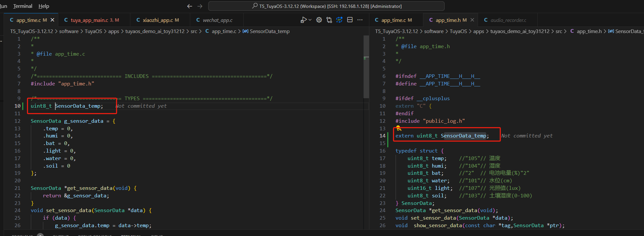The width and height of the screenshot is (644, 236).
Task: Click 'SensorData g_sensor_data = {' line
Action: click(73, 121)
